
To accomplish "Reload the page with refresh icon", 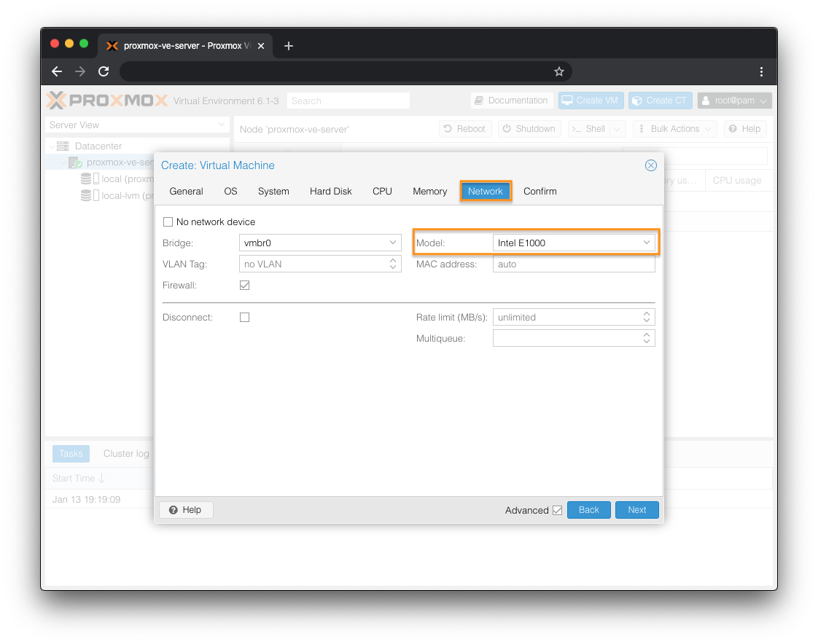I will (104, 71).
